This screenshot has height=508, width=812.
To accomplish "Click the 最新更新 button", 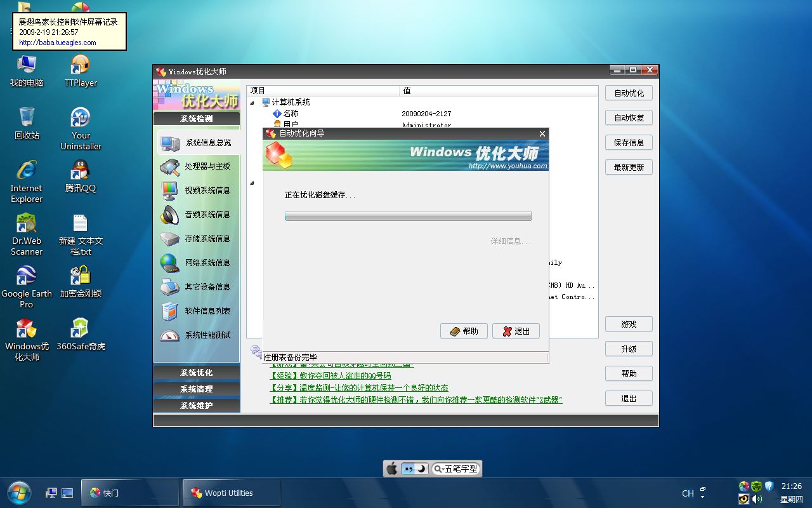I will 629,168.
